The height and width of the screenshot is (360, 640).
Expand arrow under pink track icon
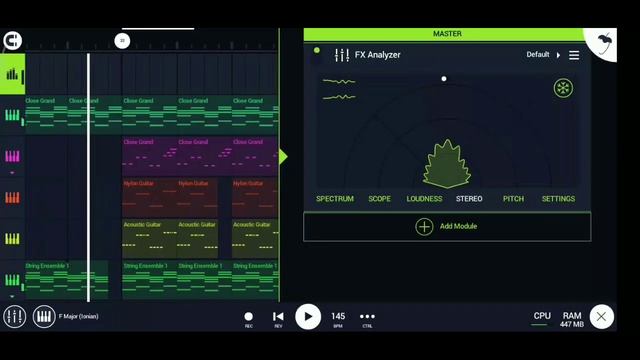pos(12,173)
